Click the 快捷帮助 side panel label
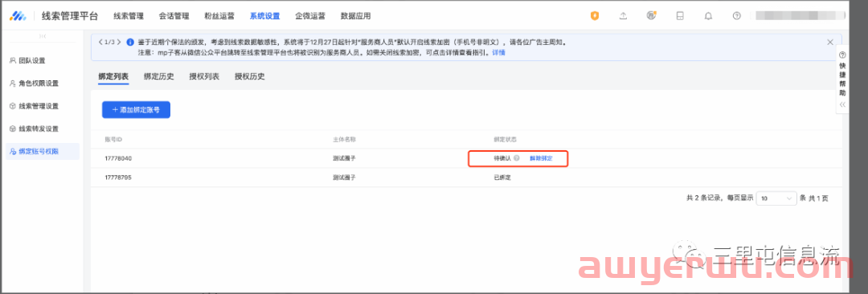Screen dimensions: 868x294 point(842,80)
